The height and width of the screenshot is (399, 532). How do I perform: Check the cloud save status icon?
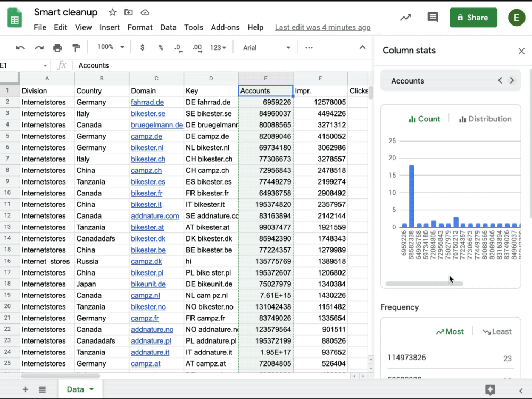(x=145, y=13)
